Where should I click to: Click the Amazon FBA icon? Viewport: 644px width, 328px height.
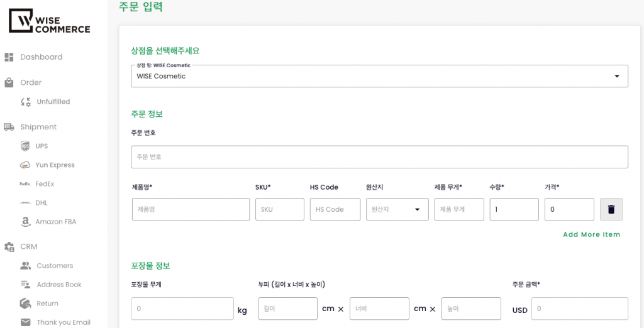tap(25, 222)
